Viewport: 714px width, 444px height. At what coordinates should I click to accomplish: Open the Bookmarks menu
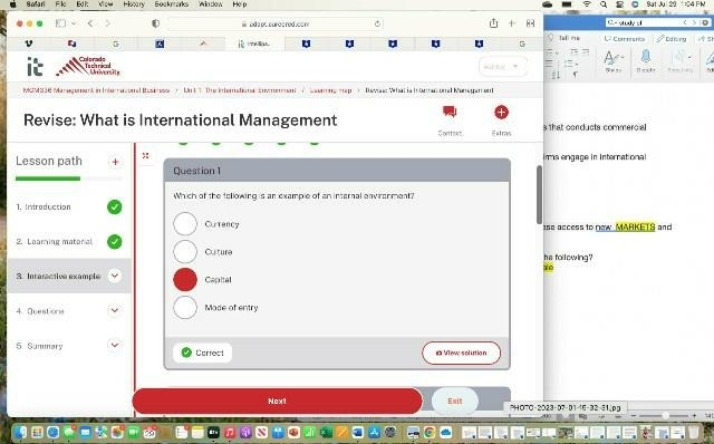[x=171, y=4]
